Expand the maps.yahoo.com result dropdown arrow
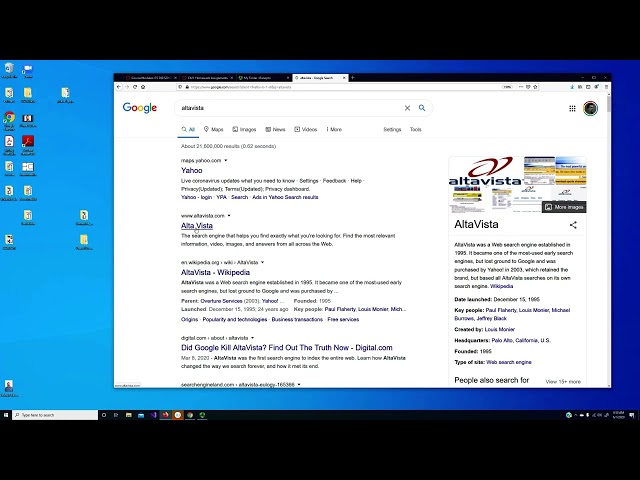This screenshot has width=640, height=480. [226, 160]
